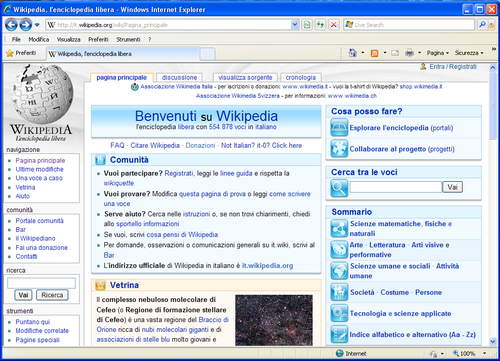Open Una voce a caso link

[39, 178]
